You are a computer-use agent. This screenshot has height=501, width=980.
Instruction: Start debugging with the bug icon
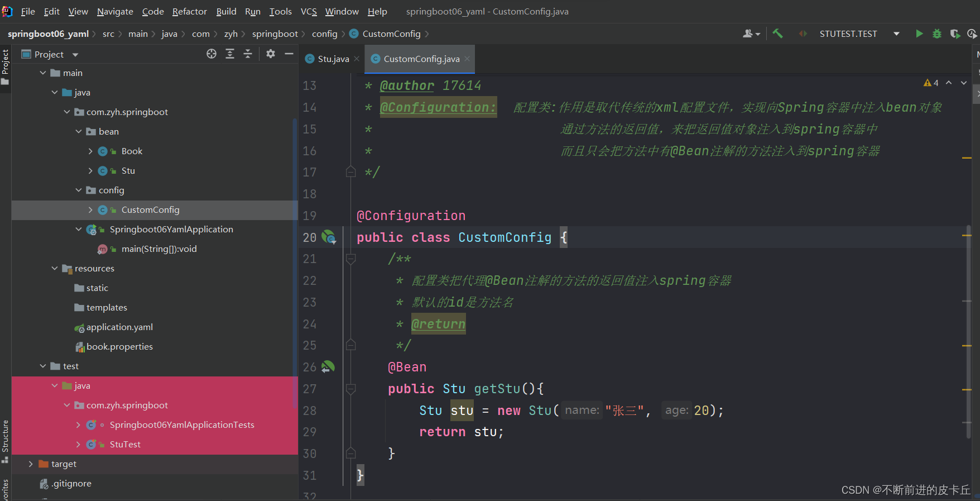coord(937,34)
